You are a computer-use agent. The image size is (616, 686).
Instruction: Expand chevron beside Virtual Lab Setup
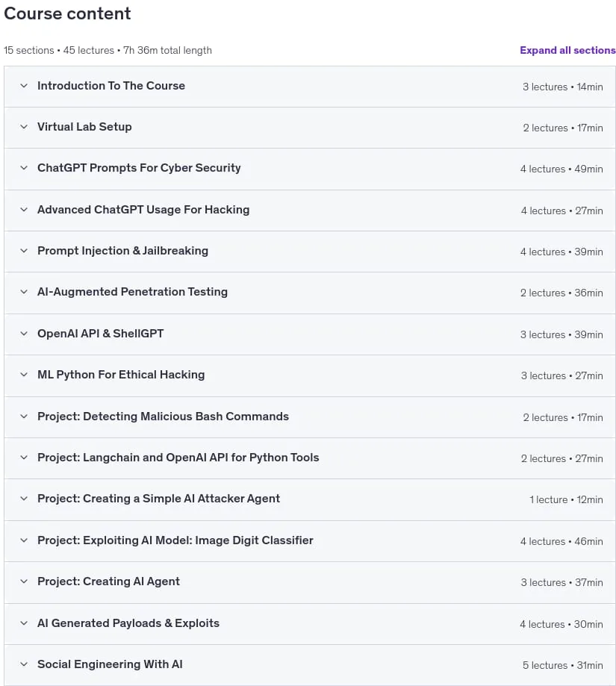point(24,127)
